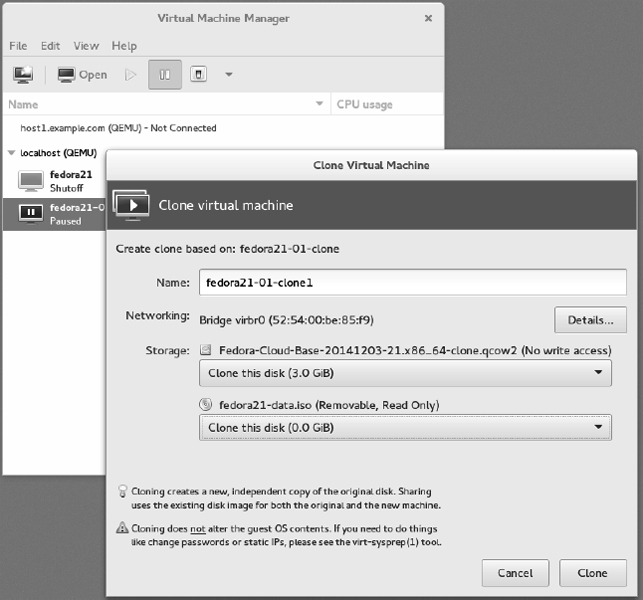
Task: Open the View menu
Action: (x=86, y=46)
